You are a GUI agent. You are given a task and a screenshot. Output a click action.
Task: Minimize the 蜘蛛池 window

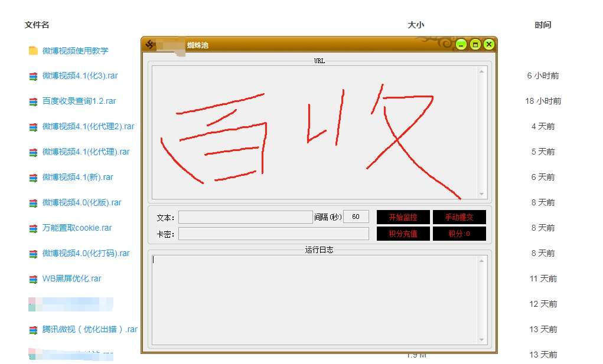tap(461, 44)
